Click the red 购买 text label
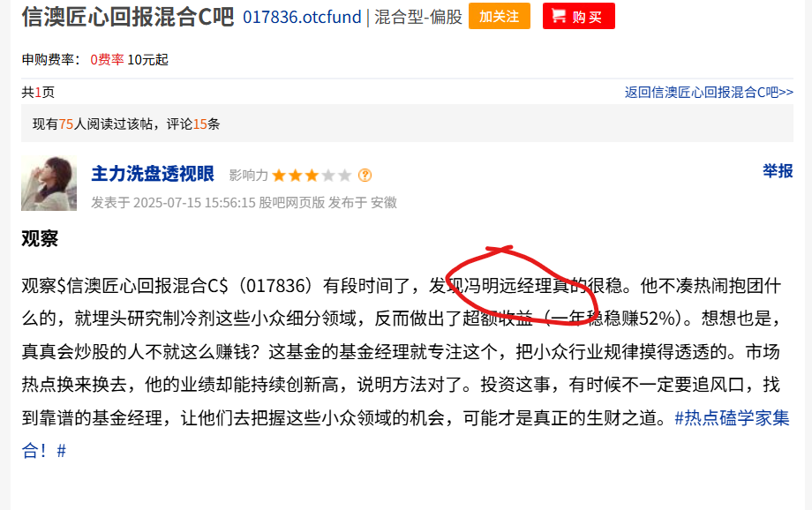The width and height of the screenshot is (812, 510). [x=587, y=17]
